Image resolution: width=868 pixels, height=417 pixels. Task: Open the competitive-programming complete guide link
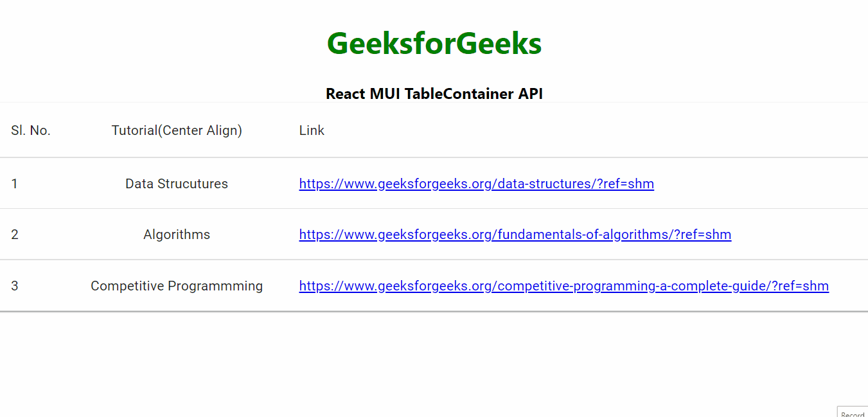click(563, 286)
